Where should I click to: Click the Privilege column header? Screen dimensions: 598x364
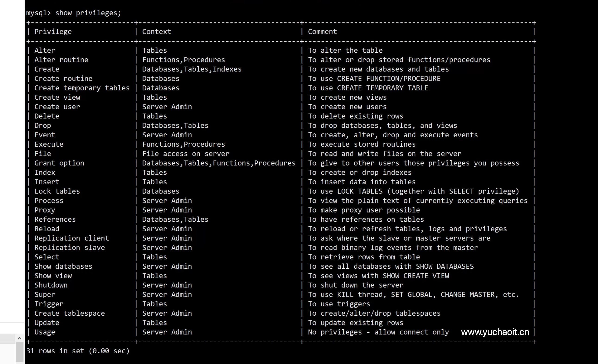click(53, 31)
